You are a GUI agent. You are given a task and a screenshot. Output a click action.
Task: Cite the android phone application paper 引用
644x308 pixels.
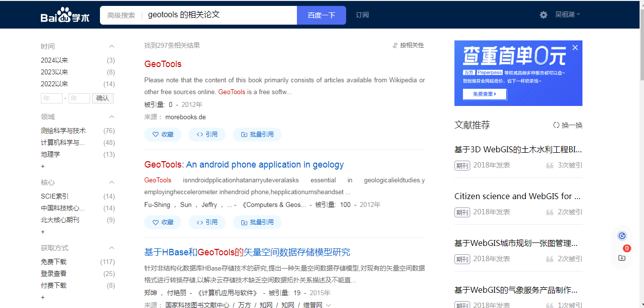pyautogui.click(x=207, y=222)
